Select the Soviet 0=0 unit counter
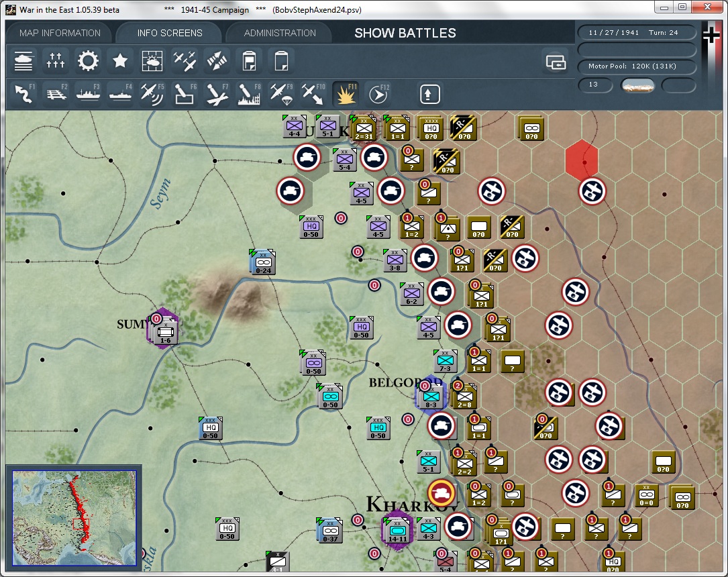The width and height of the screenshot is (728, 577). pyautogui.click(x=646, y=495)
